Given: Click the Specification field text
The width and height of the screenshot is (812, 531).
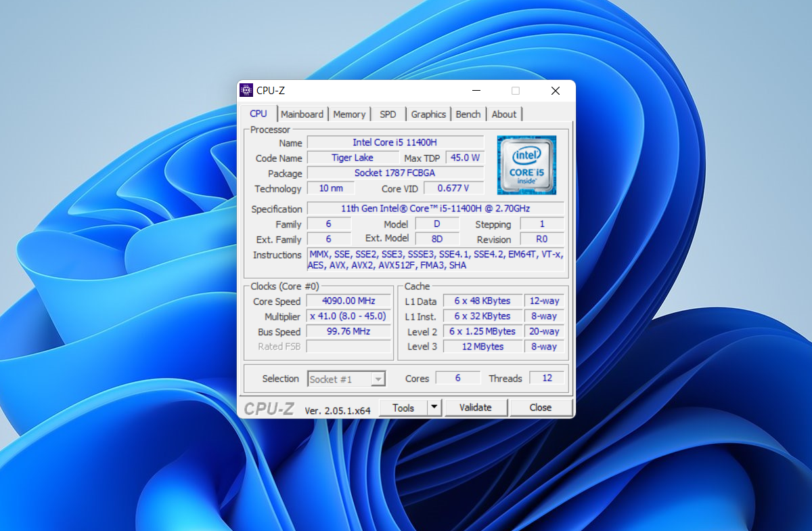Looking at the screenshot, I should pyautogui.click(x=436, y=209).
